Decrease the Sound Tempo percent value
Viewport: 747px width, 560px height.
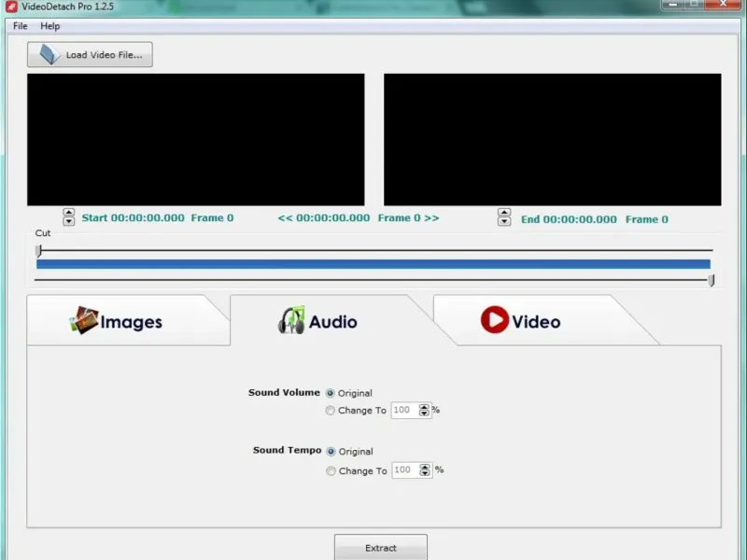click(425, 473)
